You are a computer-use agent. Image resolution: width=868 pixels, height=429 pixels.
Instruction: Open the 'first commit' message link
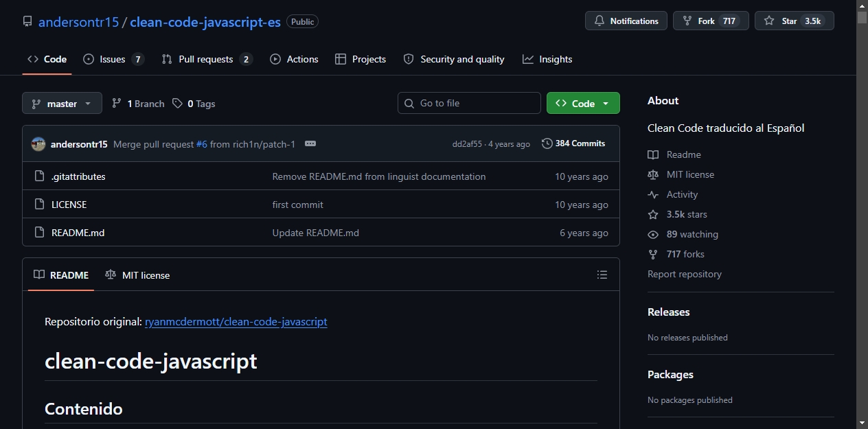pos(297,205)
